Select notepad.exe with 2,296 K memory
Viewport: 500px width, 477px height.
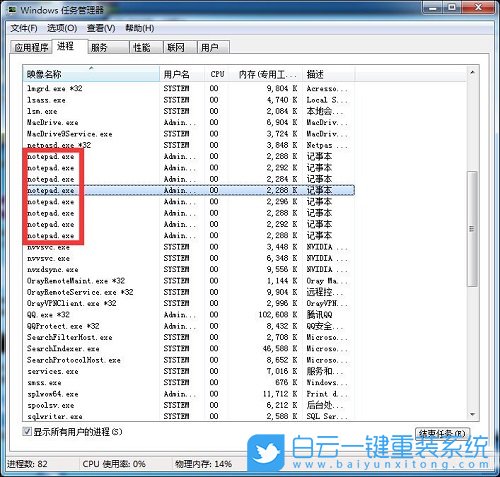[189, 202]
